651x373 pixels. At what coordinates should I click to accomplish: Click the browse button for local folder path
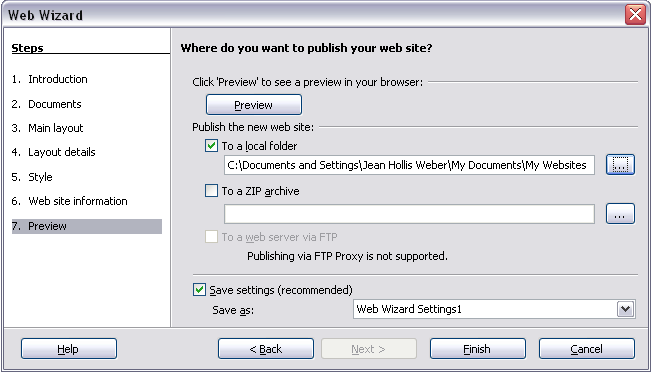620,165
